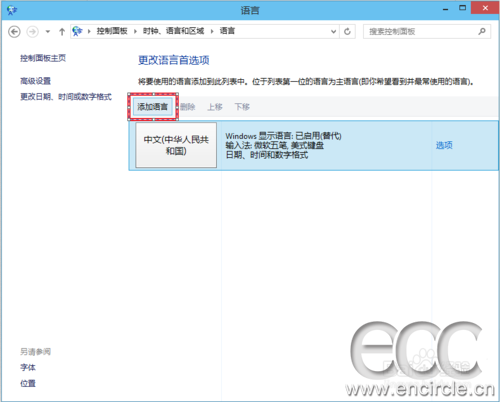This screenshot has height=402, width=500.
Task: Click the window icon in title bar
Action: click(x=12, y=10)
